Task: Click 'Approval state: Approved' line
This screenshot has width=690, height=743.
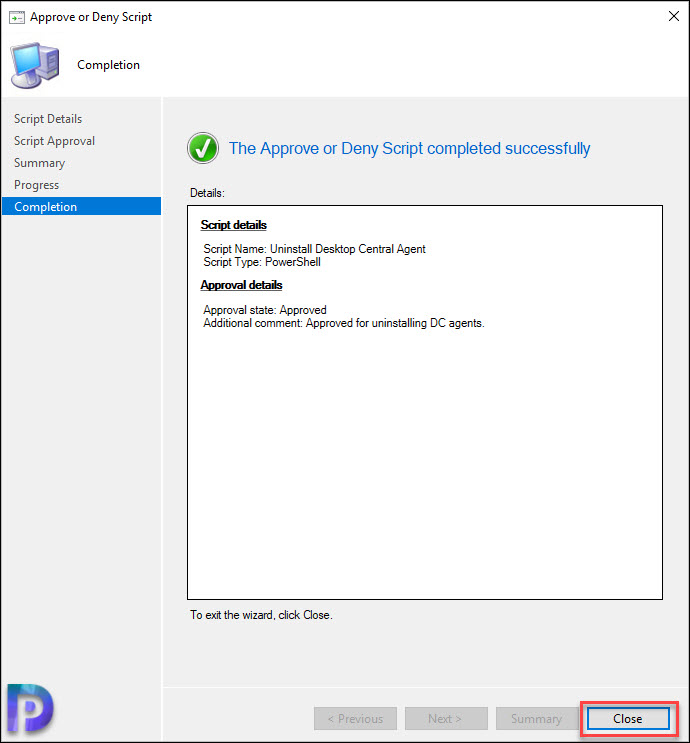Action: click(x=265, y=310)
